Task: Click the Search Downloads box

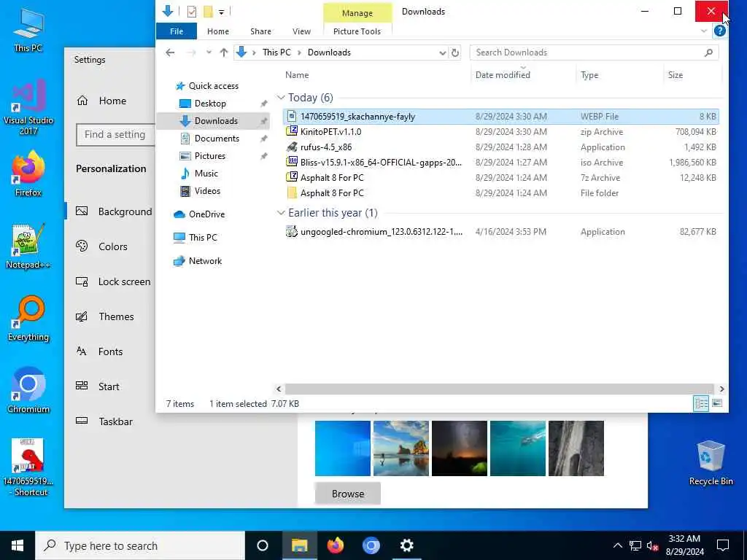Action: point(594,52)
